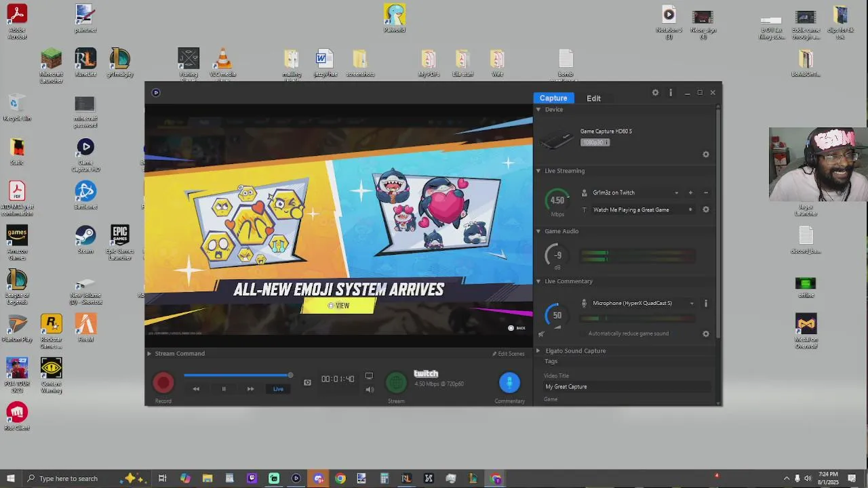Open the Twitch app in the taskbar

(x=252, y=479)
